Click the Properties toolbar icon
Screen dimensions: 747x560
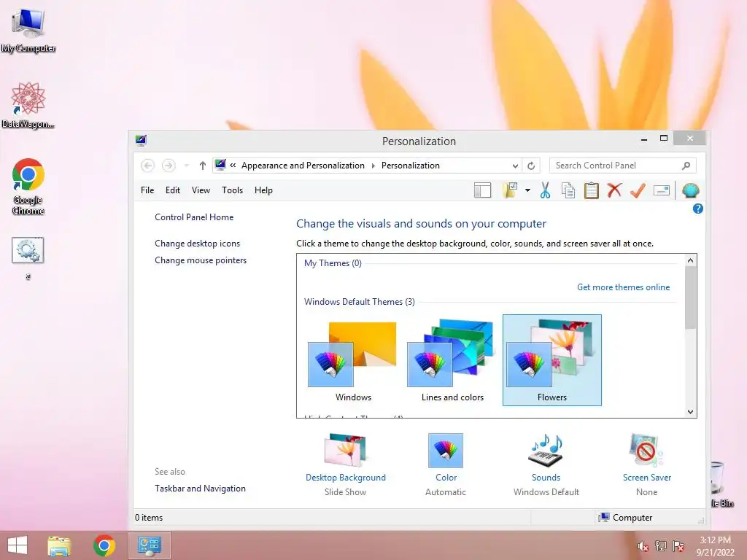pos(661,190)
